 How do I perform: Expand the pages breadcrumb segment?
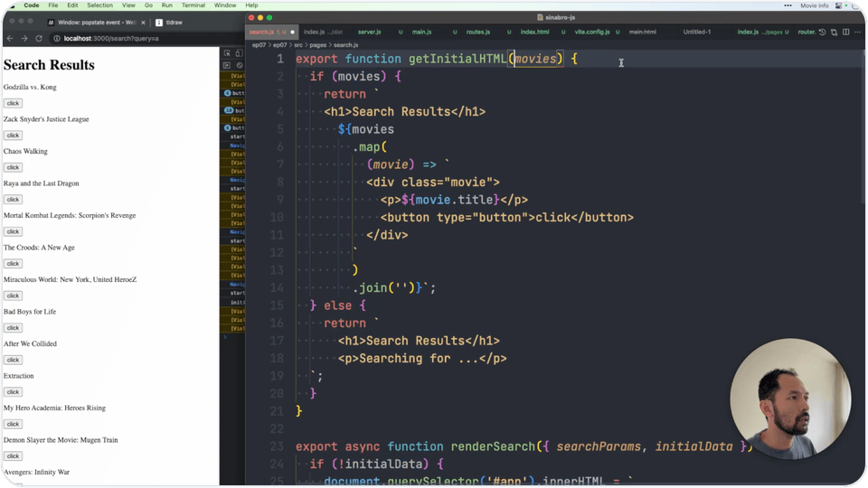[317, 45]
